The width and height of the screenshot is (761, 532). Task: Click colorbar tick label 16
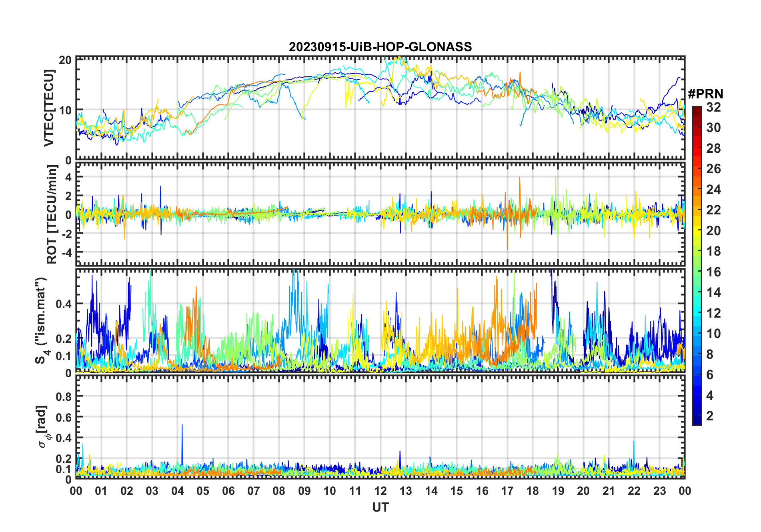713,272
